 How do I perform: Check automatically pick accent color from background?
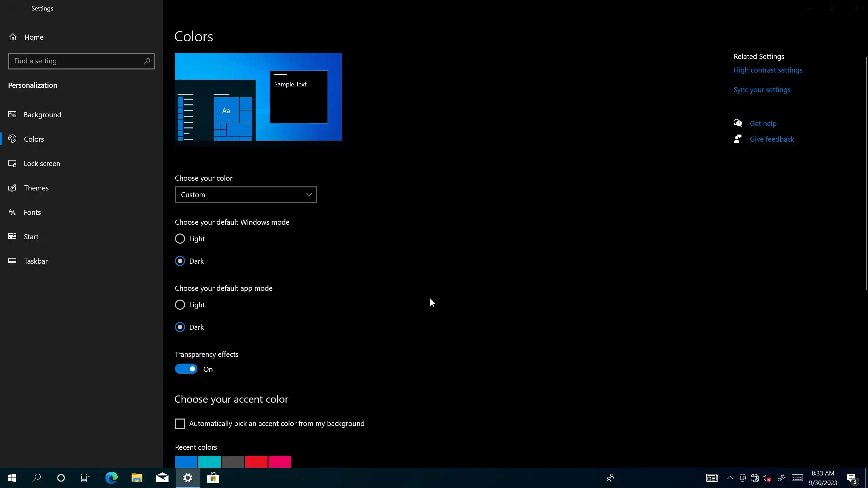[x=180, y=423]
